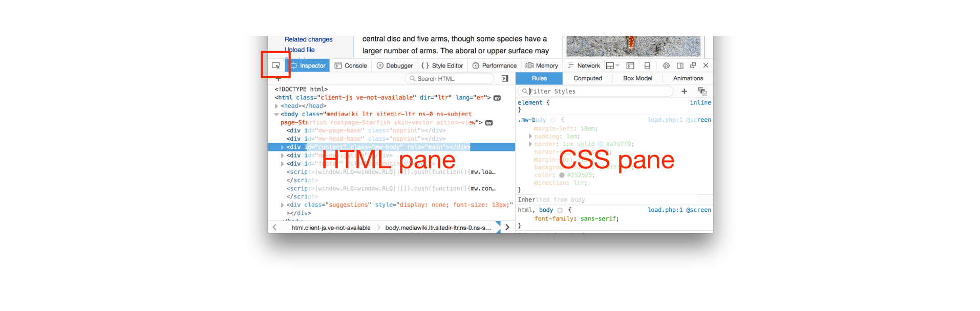Click the Search HTML field
This screenshot has height=311, width=980.
(450, 78)
